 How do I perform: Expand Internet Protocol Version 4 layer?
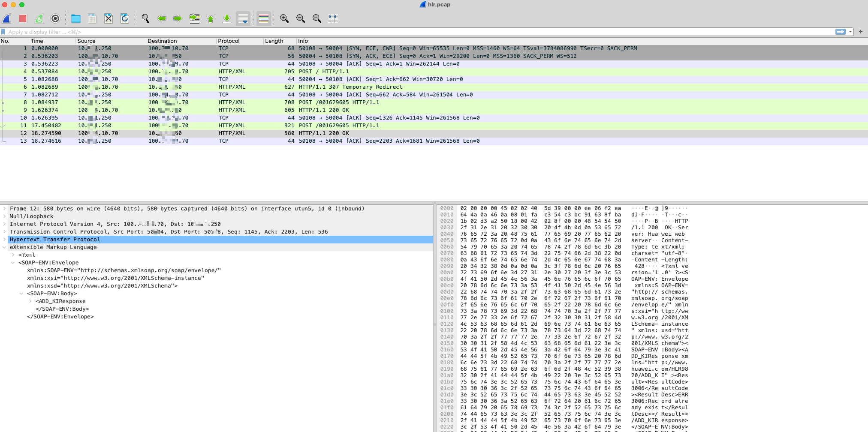point(4,224)
